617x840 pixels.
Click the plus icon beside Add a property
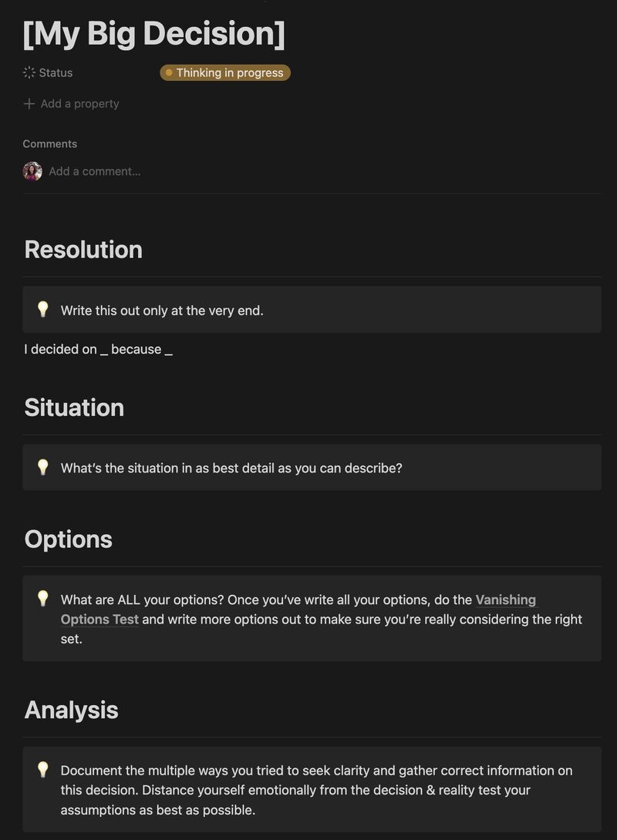tap(29, 103)
